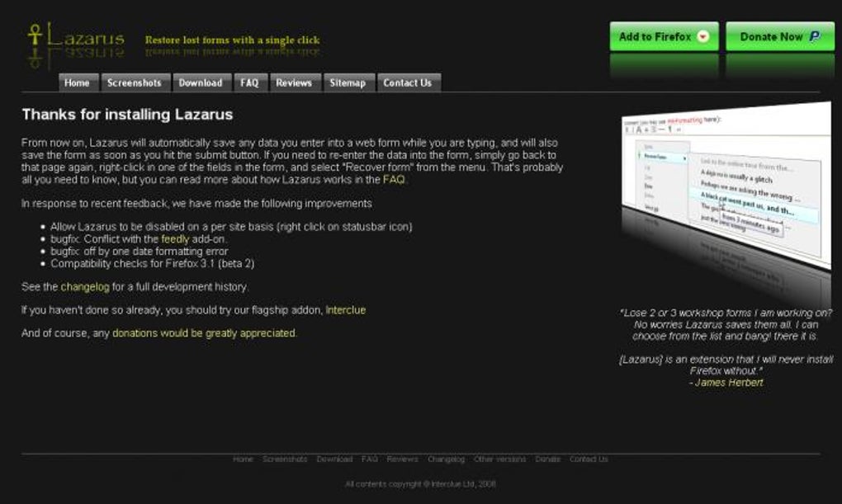
Task: Open the Interclue flagship addon link
Action: (x=346, y=310)
